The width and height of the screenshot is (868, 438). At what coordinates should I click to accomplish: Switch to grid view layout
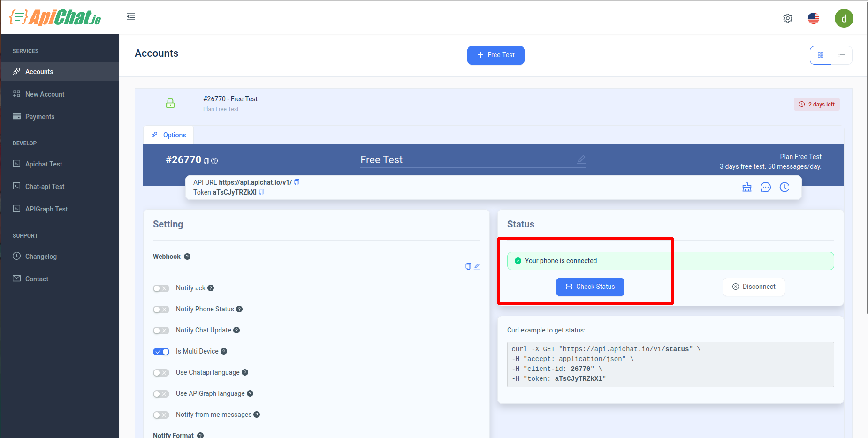[x=821, y=55]
